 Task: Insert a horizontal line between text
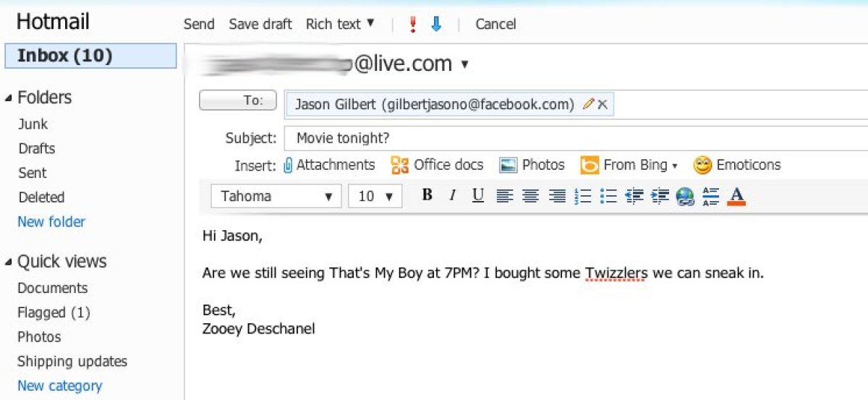coord(711,196)
